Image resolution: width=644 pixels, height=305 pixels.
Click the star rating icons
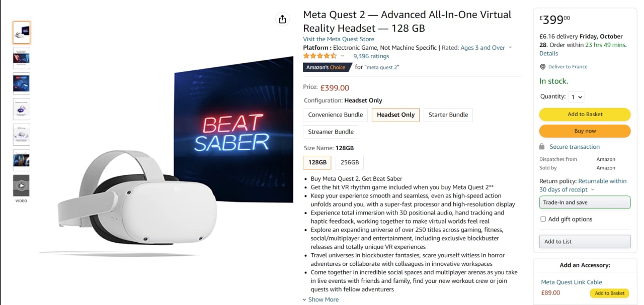coord(319,56)
